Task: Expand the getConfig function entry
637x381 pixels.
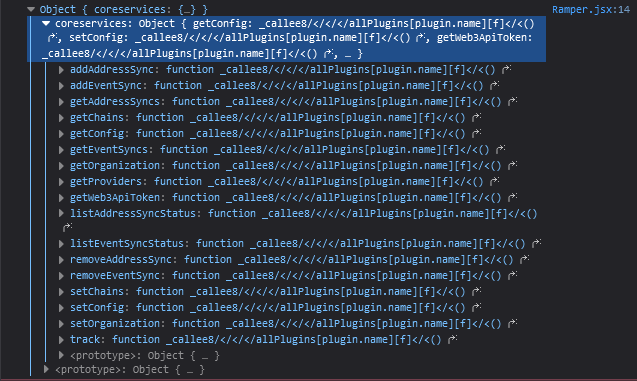Action: 61,134
